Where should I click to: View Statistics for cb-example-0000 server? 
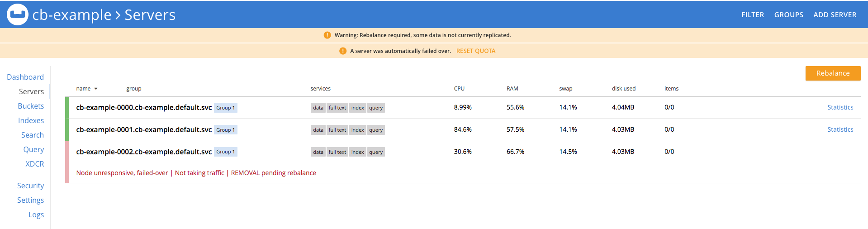click(840, 107)
